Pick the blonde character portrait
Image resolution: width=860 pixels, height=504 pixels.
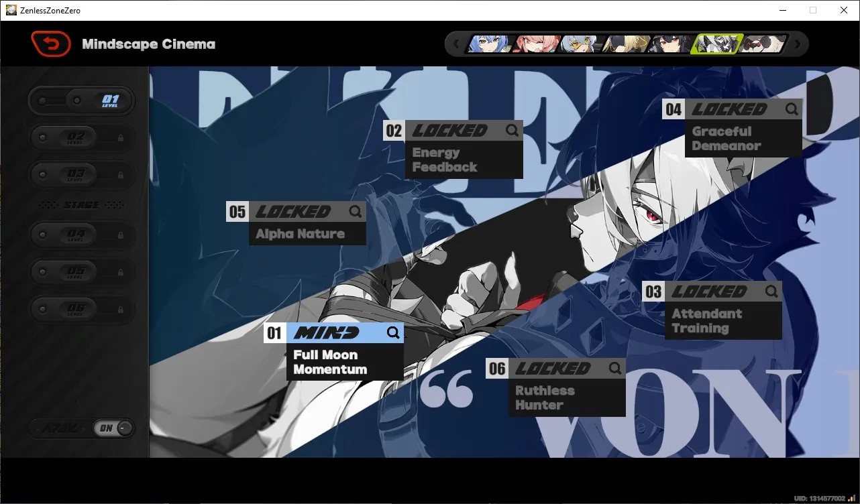(x=627, y=44)
